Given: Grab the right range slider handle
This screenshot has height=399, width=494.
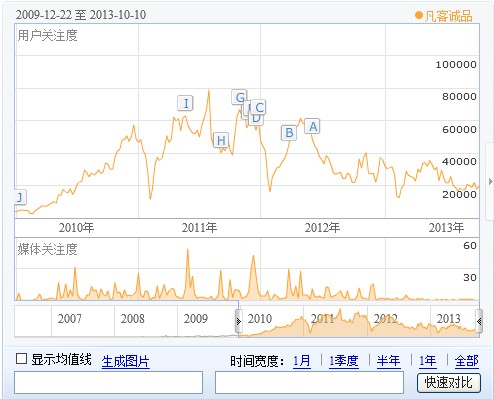Looking at the screenshot, I should coord(479,321).
